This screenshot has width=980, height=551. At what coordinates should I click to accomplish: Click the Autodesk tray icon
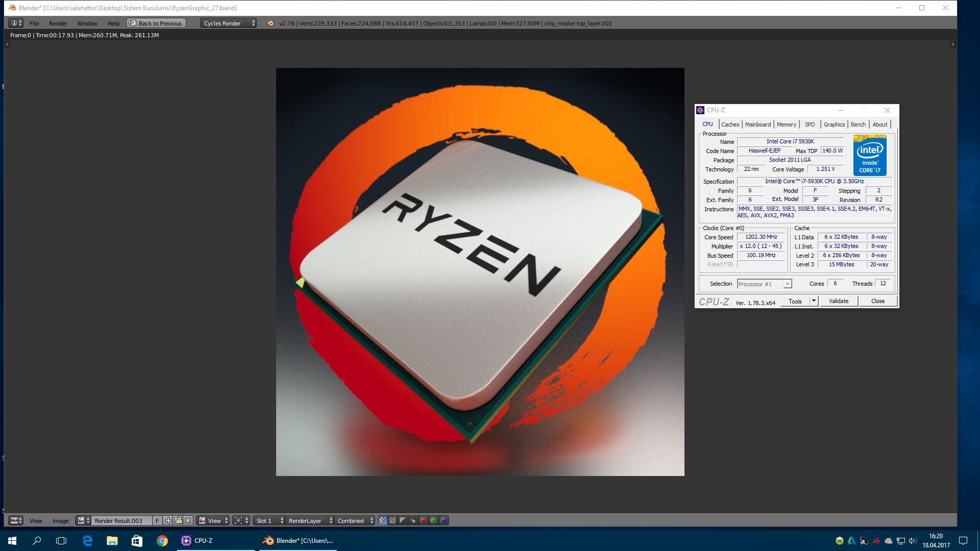coord(851,541)
